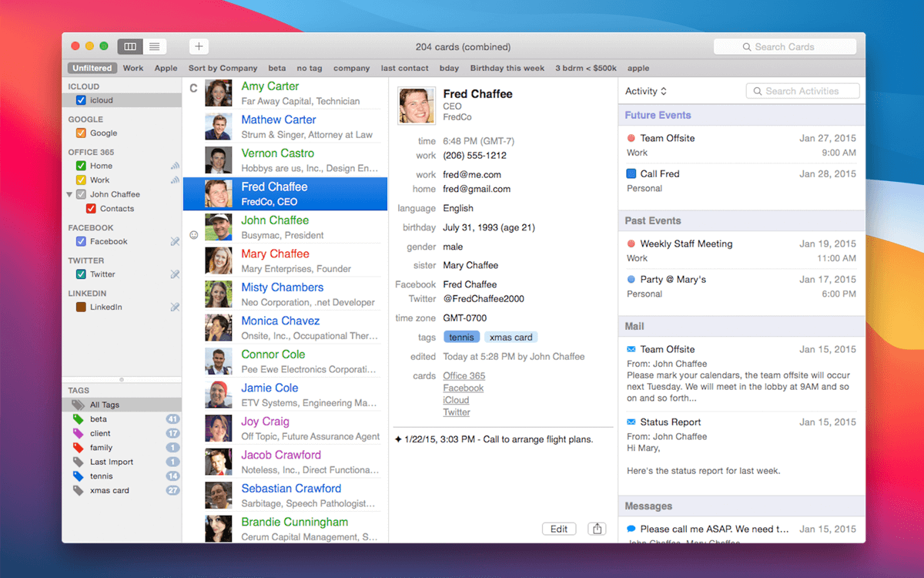Toggle the Google account checkbox

point(82,133)
